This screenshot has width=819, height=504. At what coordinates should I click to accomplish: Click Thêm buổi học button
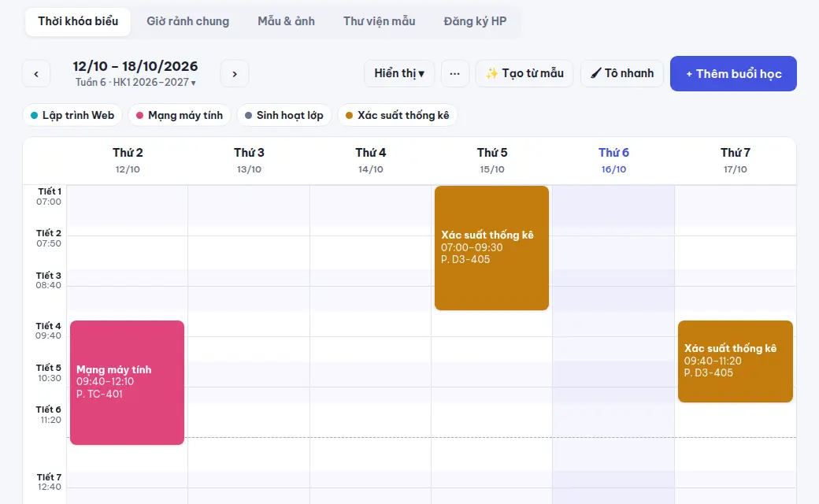tap(733, 74)
